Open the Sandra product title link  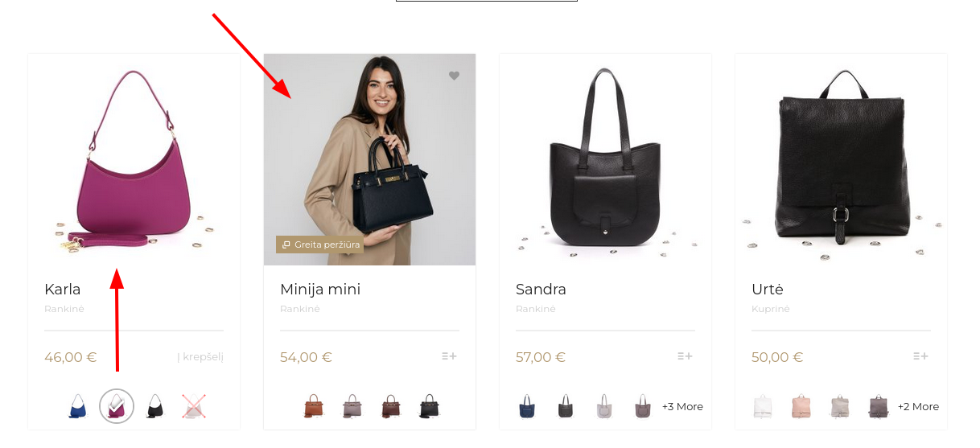[x=541, y=290]
